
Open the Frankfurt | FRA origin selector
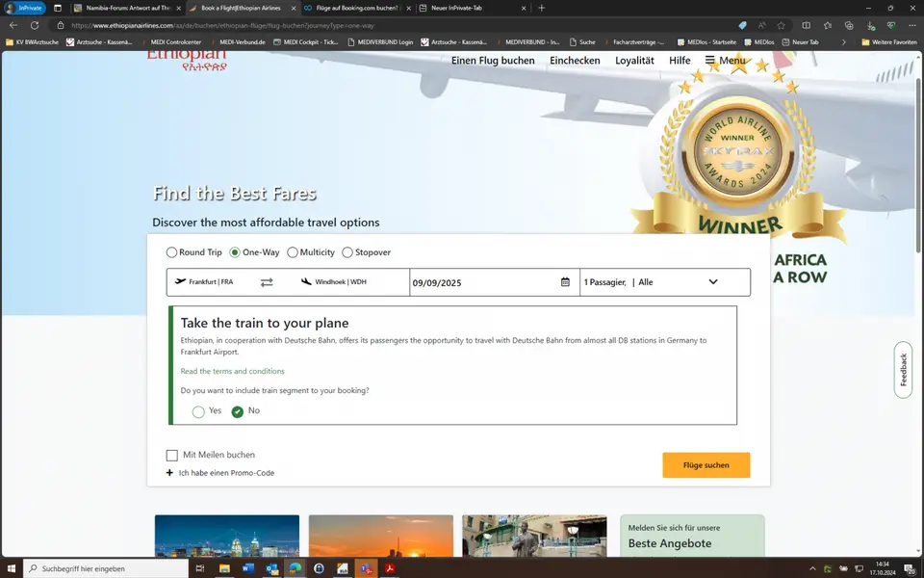pos(211,282)
